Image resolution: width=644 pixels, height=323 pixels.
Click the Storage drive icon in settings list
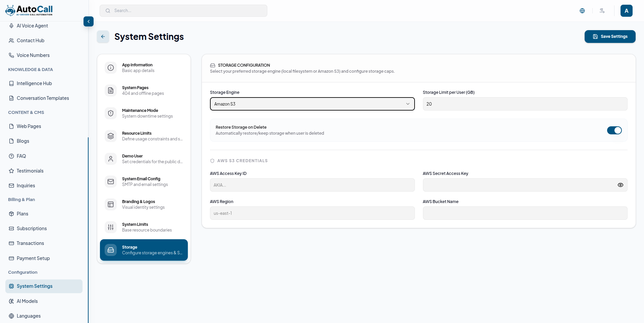tap(111, 250)
